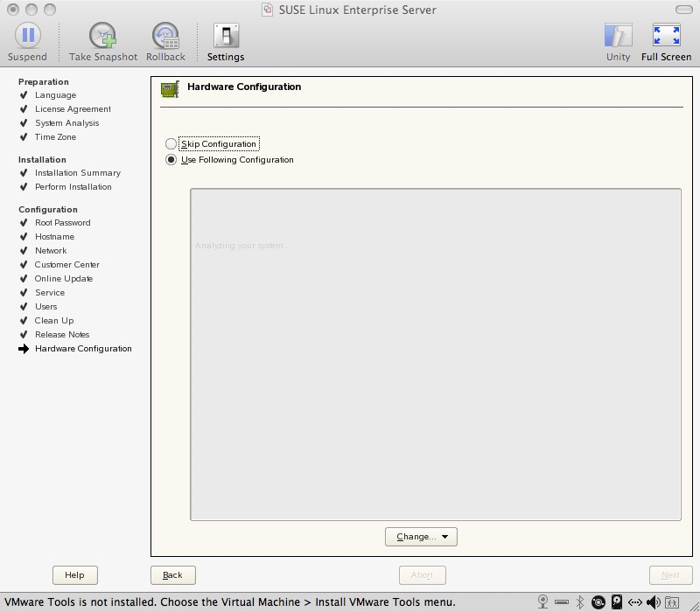Click Online Update step in sidebar
The height and width of the screenshot is (612, 700).
[x=63, y=278]
